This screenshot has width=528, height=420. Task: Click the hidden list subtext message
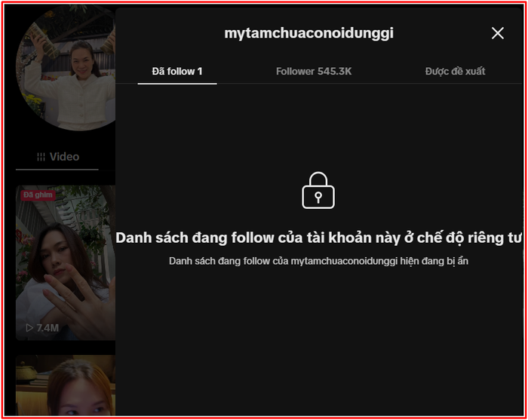(x=318, y=261)
